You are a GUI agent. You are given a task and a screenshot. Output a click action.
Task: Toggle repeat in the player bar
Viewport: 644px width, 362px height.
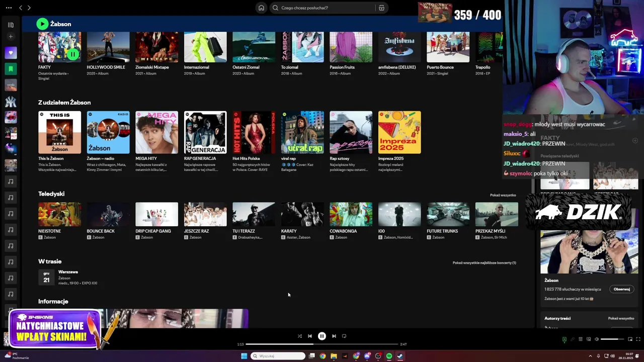344,336
